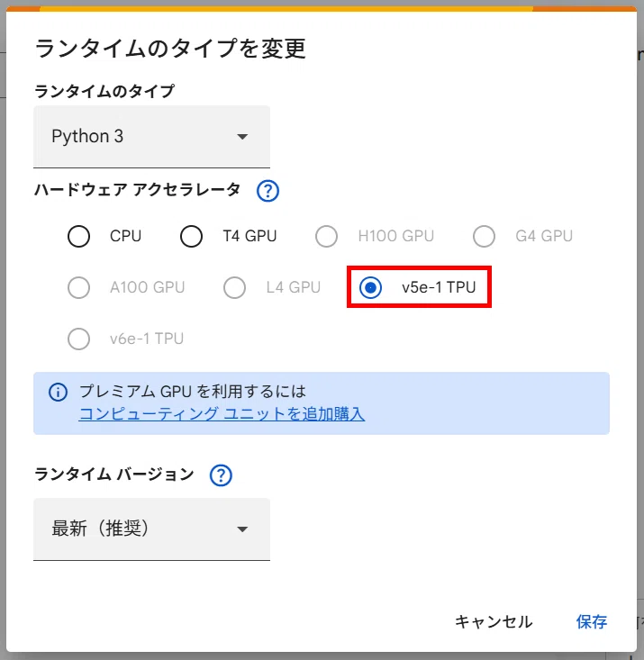The image size is (644, 660).
Task: Select the T4 GPU accelerator option
Action: coord(191,236)
